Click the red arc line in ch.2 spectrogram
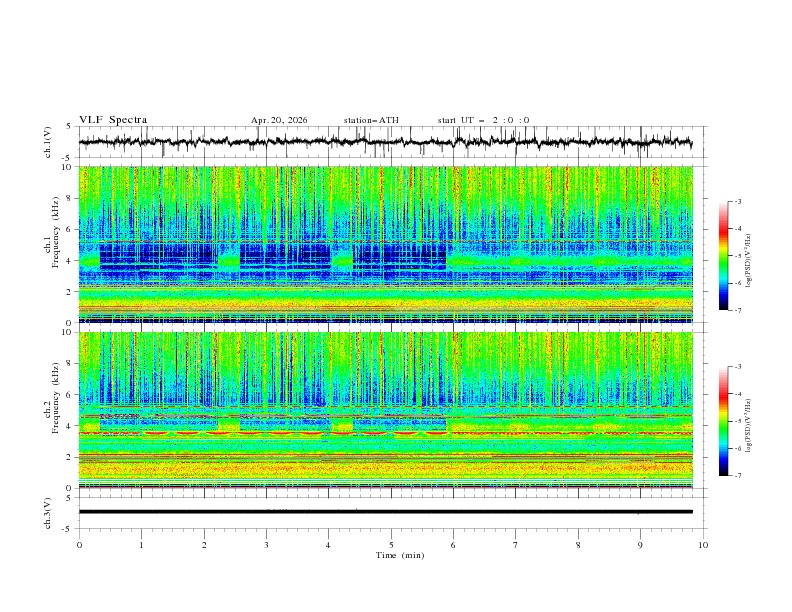Screen dimensions: 792x612 (263, 433)
